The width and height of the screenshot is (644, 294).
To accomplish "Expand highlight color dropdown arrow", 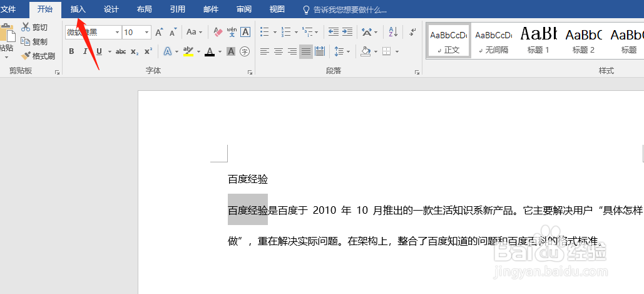I will point(199,52).
